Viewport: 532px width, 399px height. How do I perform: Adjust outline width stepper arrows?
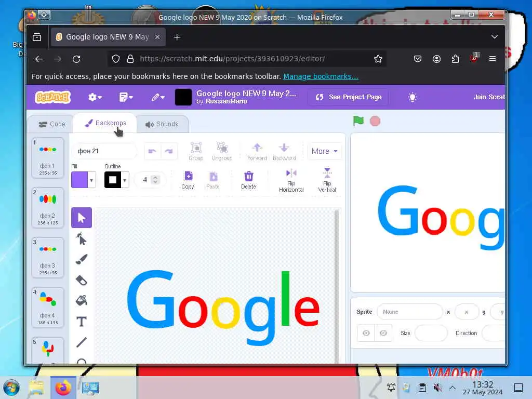pyautogui.click(x=155, y=180)
